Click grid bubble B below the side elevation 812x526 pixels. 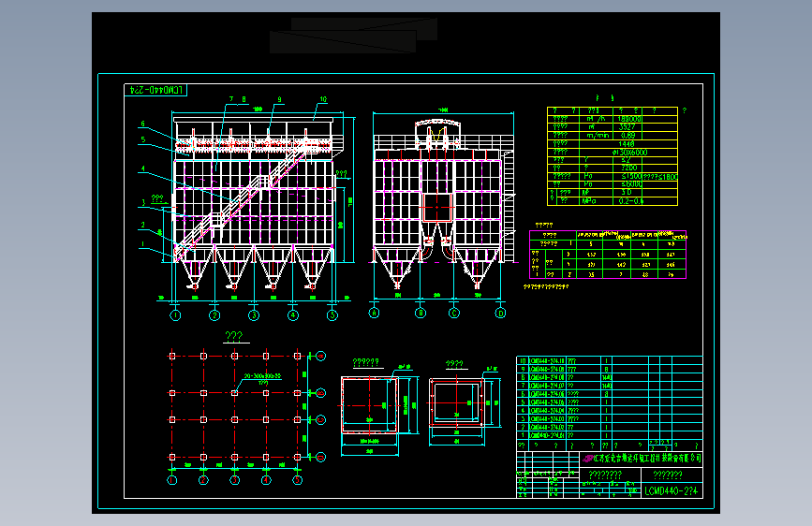coord(421,313)
